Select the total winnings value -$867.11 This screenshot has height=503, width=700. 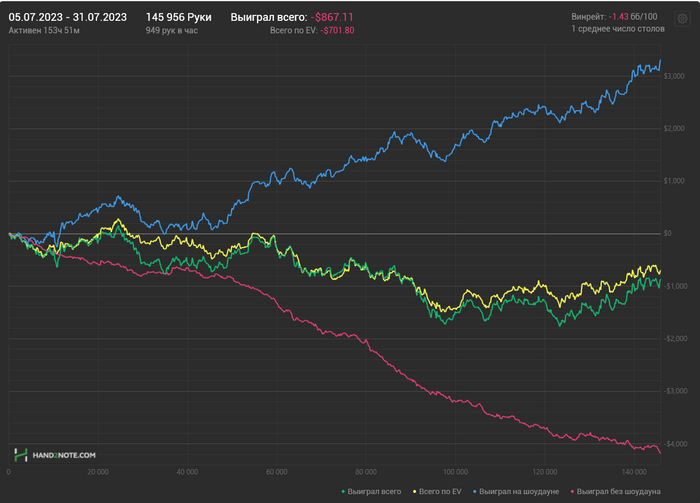332,17
